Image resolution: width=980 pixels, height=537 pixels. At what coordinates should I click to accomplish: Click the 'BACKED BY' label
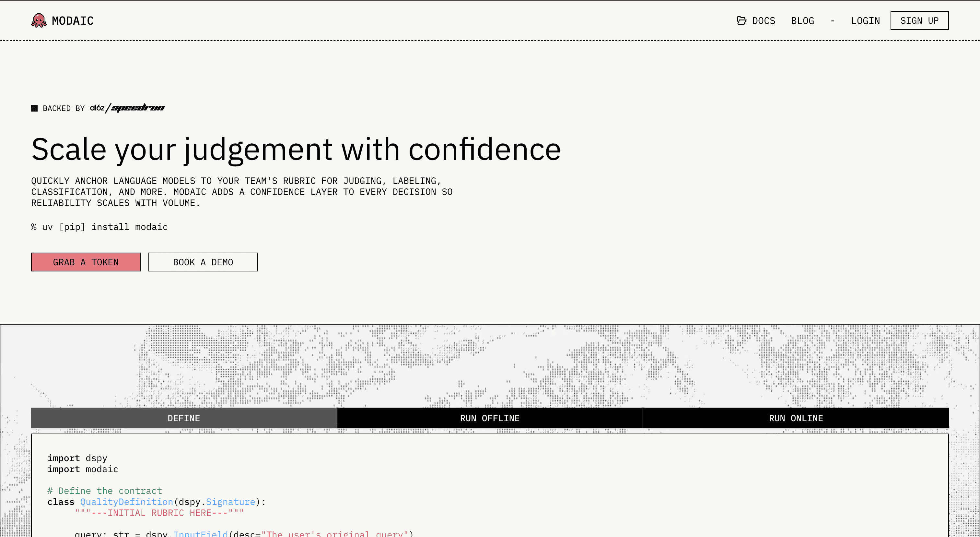point(64,108)
